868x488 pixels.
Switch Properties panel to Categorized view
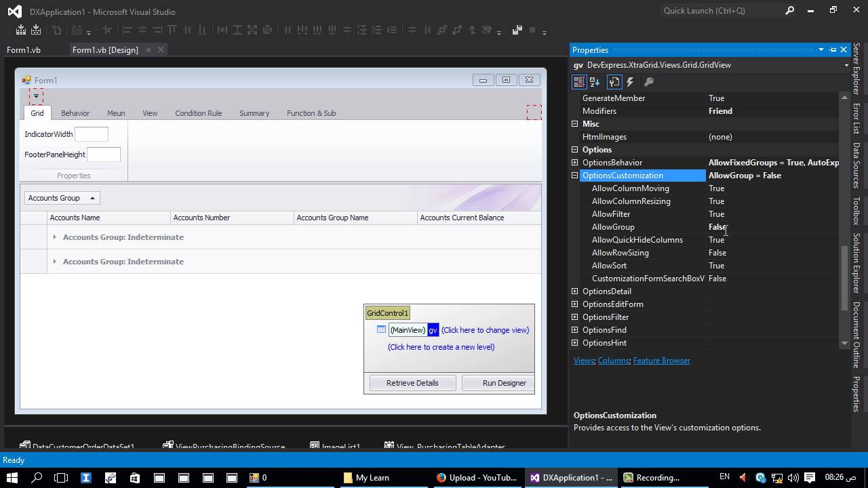579,82
